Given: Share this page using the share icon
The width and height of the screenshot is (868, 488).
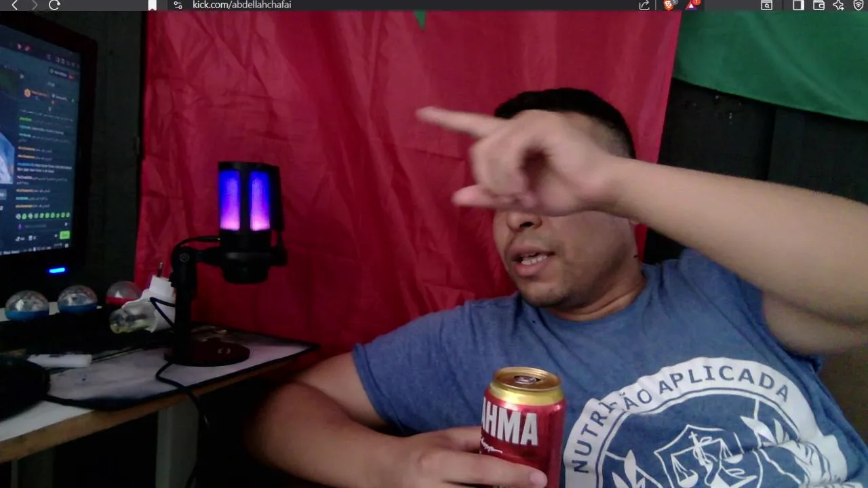Looking at the screenshot, I should point(644,5).
